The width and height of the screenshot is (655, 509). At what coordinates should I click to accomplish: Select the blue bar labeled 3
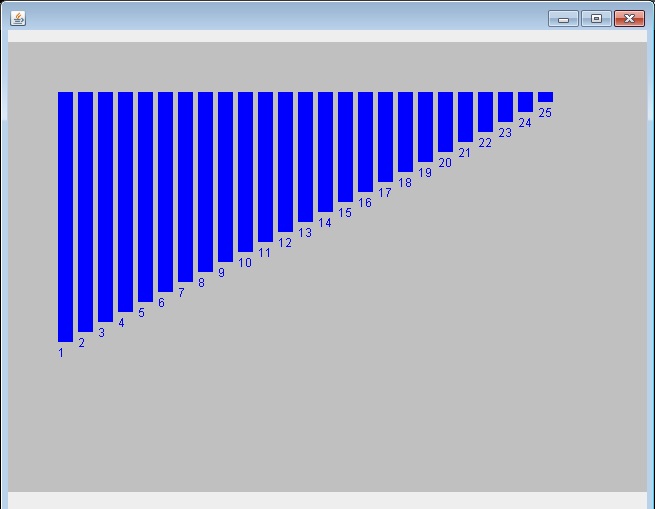(x=105, y=206)
